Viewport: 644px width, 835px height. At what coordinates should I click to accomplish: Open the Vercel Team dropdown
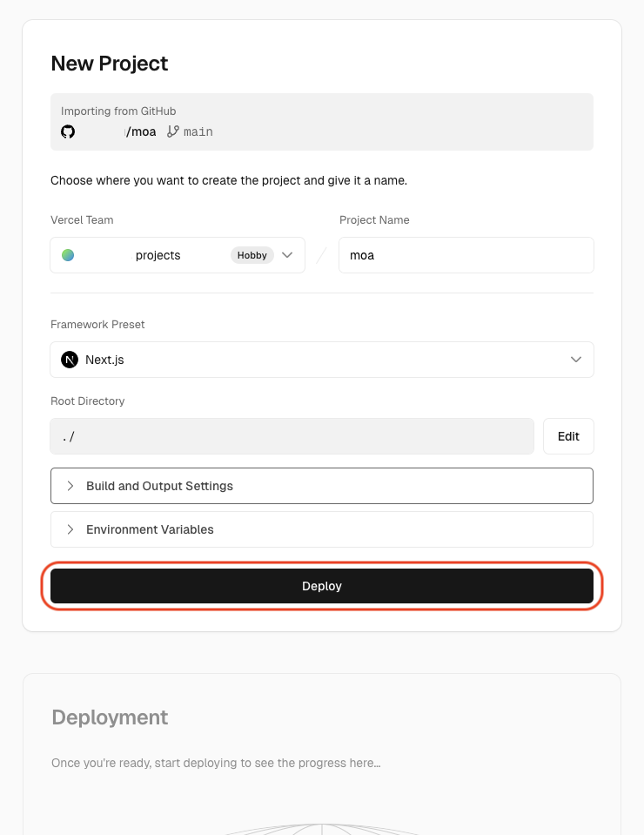click(178, 255)
